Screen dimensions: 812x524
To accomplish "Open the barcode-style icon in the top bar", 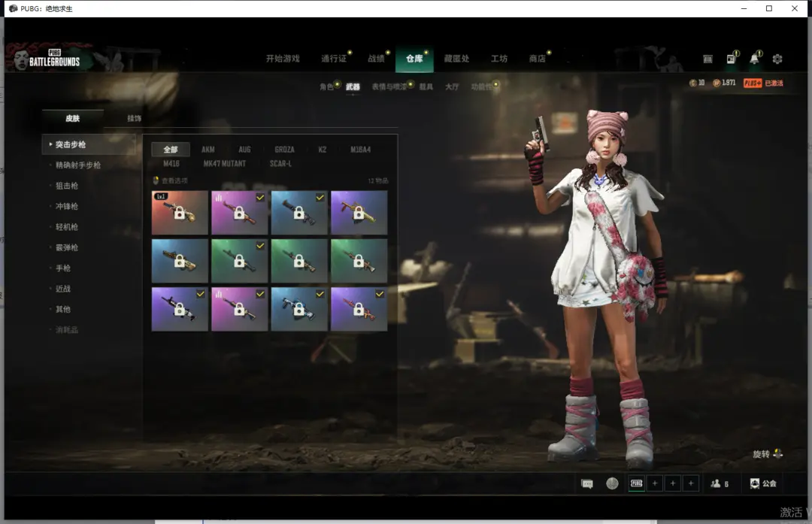I will (x=708, y=59).
